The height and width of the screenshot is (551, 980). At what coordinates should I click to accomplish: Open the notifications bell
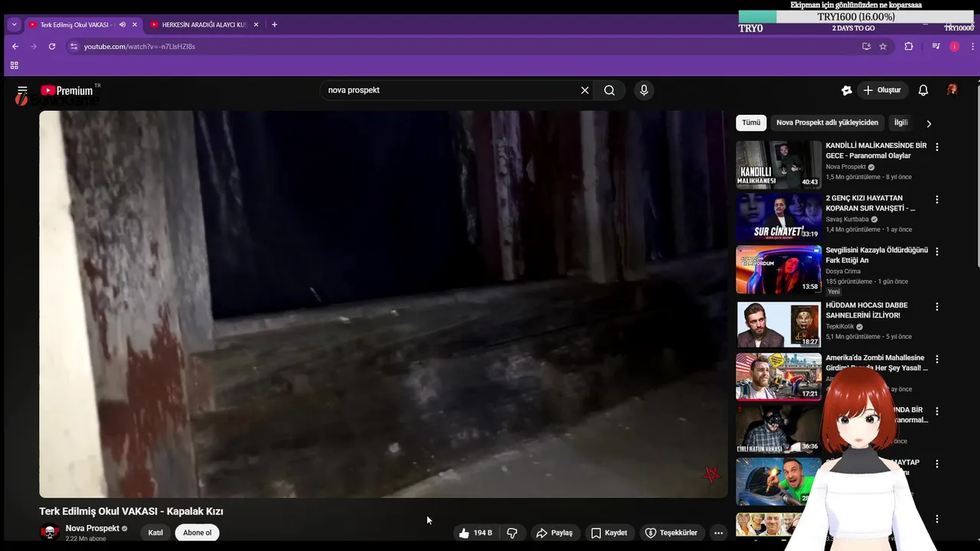tap(923, 90)
